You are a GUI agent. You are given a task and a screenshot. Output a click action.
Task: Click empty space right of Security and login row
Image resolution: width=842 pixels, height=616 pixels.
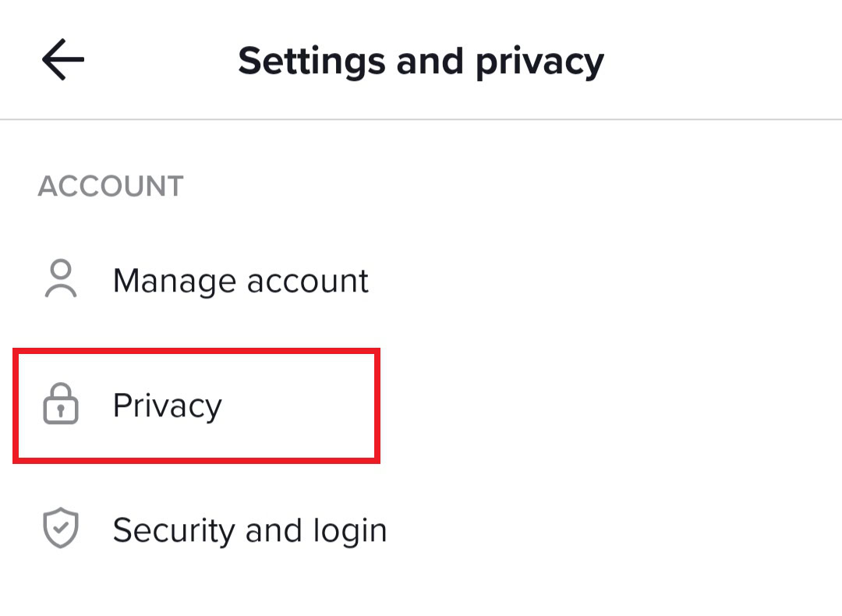click(x=616, y=530)
